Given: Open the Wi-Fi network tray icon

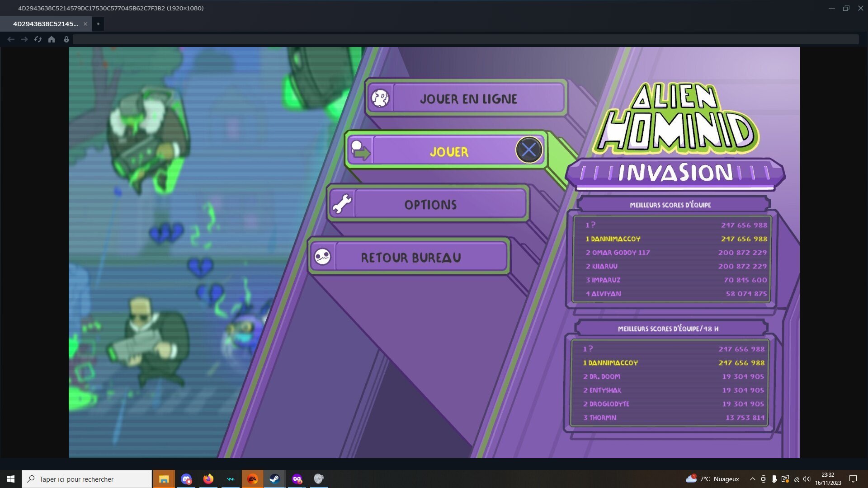Looking at the screenshot, I should pos(797,479).
